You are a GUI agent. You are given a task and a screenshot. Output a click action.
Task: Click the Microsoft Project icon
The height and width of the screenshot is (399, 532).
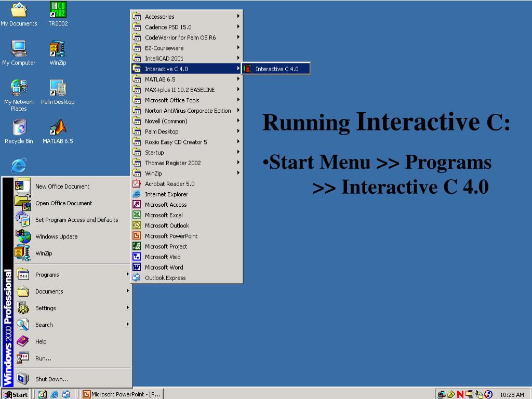(137, 246)
